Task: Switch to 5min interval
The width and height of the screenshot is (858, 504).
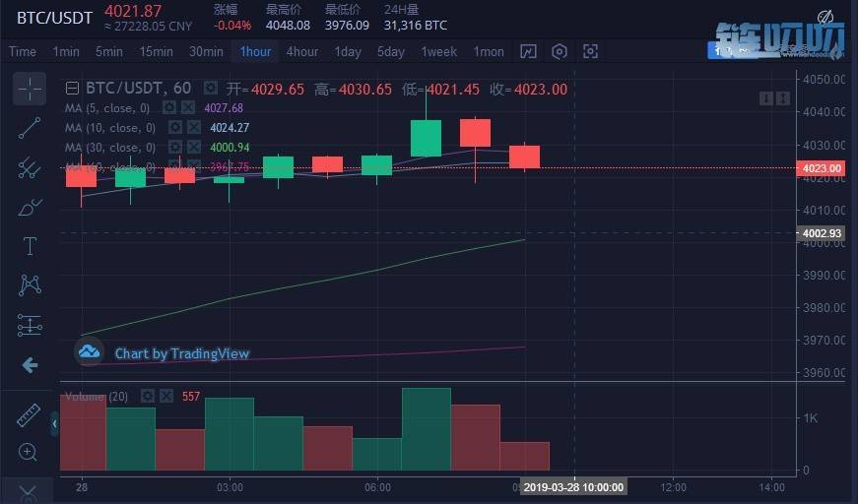Action: 109,51
